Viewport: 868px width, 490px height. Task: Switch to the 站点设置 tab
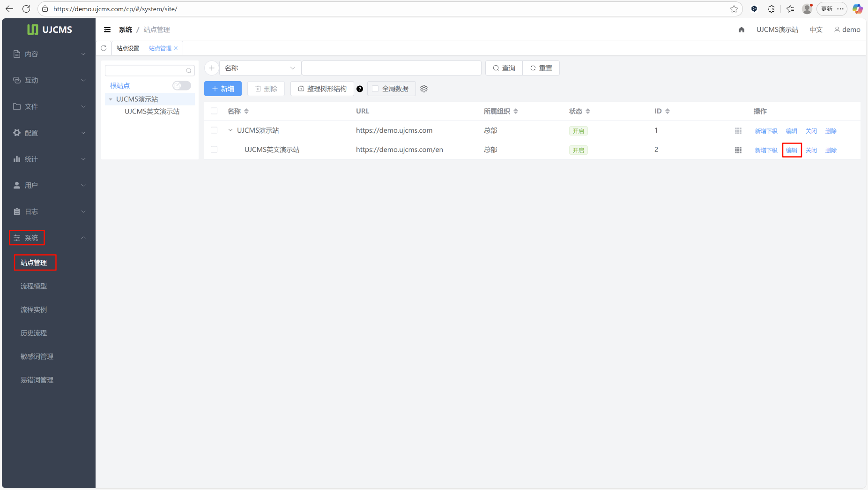pyautogui.click(x=127, y=48)
